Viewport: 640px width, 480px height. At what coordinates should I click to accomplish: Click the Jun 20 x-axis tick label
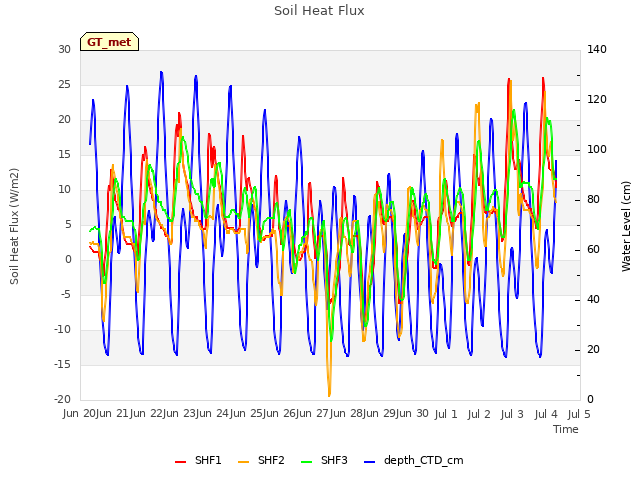coord(79,413)
